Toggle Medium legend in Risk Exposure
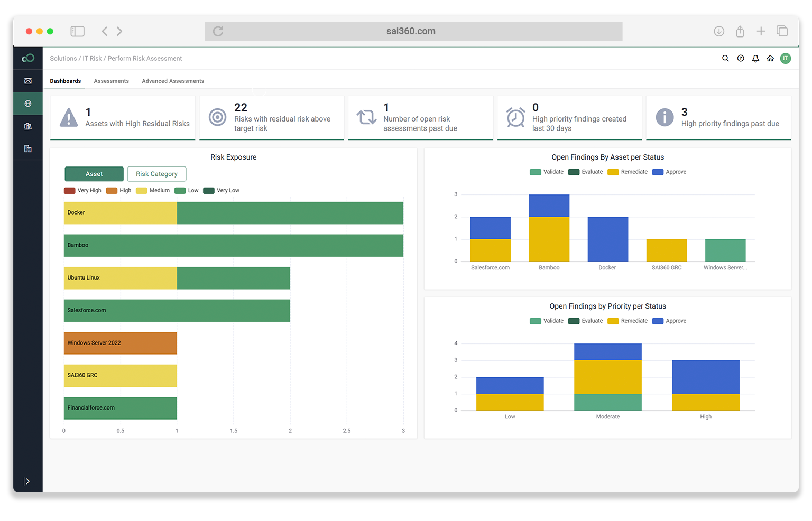 pyautogui.click(x=153, y=191)
